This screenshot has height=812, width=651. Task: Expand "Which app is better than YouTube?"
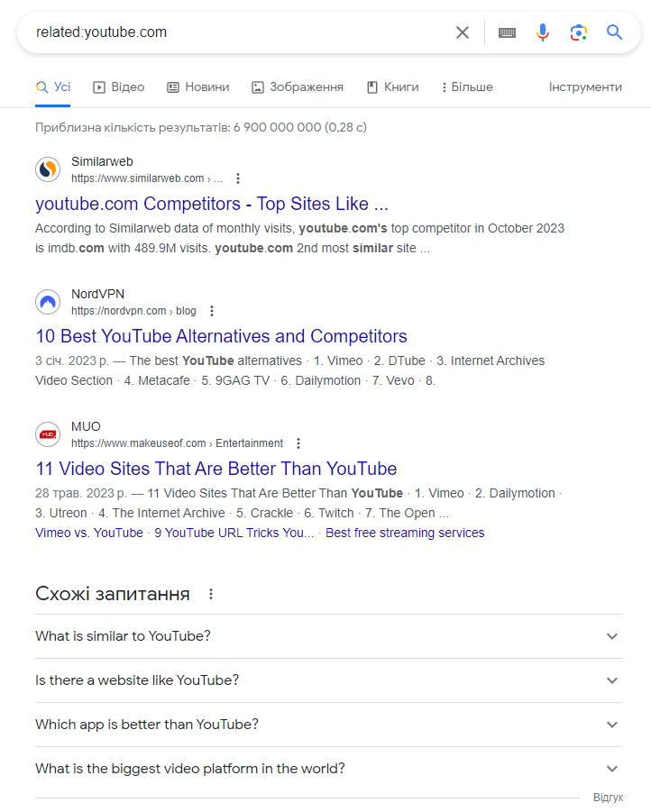[612, 725]
